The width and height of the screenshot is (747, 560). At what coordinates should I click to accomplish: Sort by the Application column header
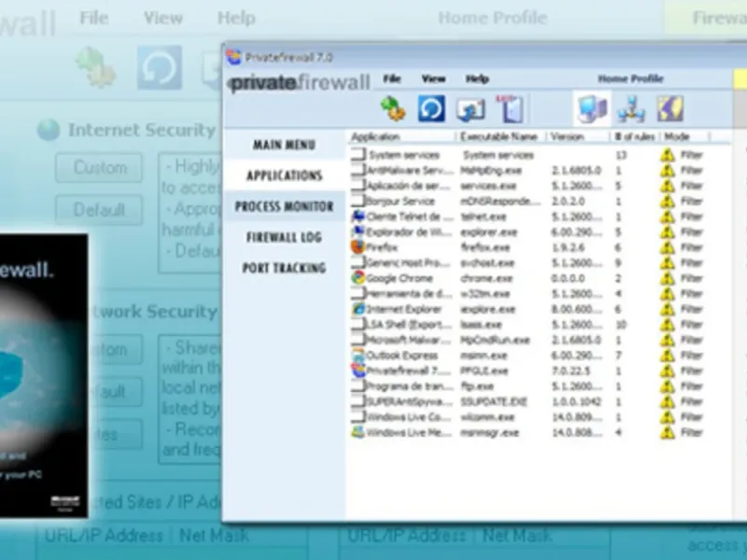(402, 137)
